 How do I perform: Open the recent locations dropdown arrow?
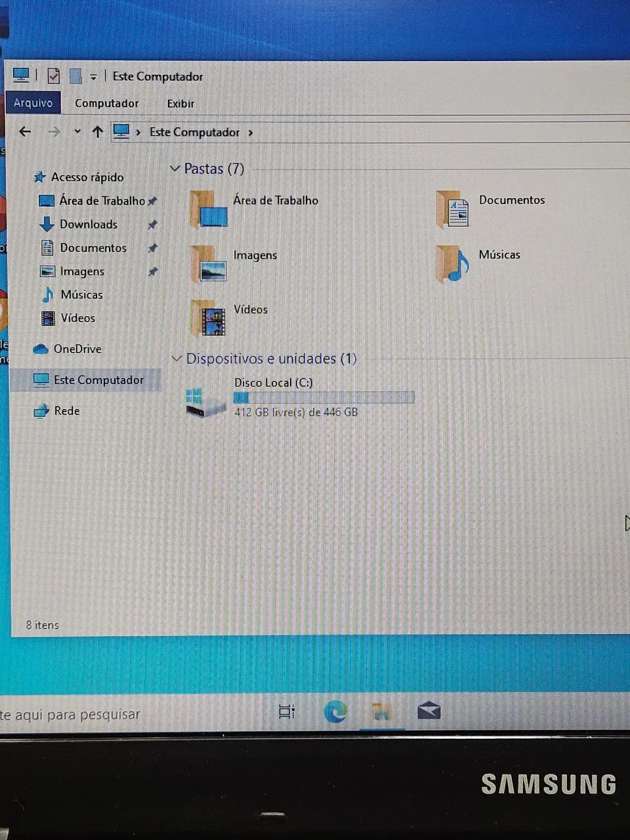[77, 132]
